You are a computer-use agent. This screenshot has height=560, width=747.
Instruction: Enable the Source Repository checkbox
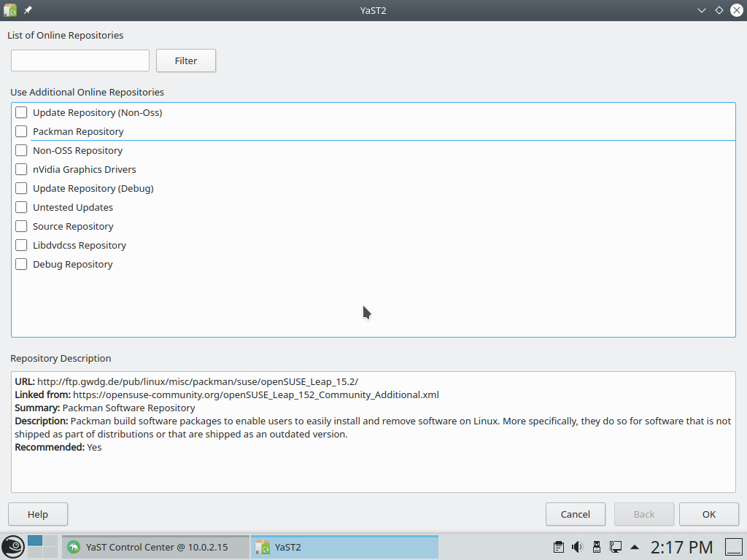click(21, 226)
